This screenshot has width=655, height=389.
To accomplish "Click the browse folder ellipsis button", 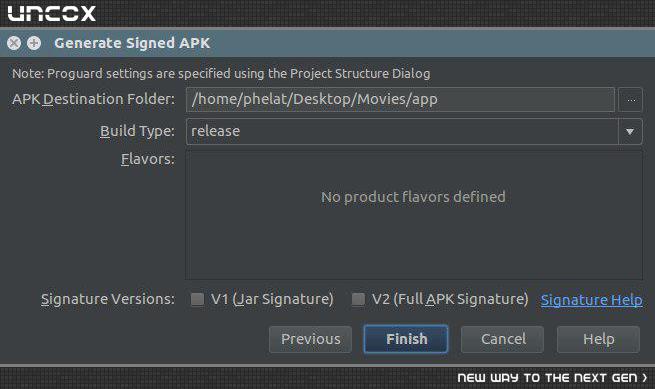I will click(x=630, y=100).
